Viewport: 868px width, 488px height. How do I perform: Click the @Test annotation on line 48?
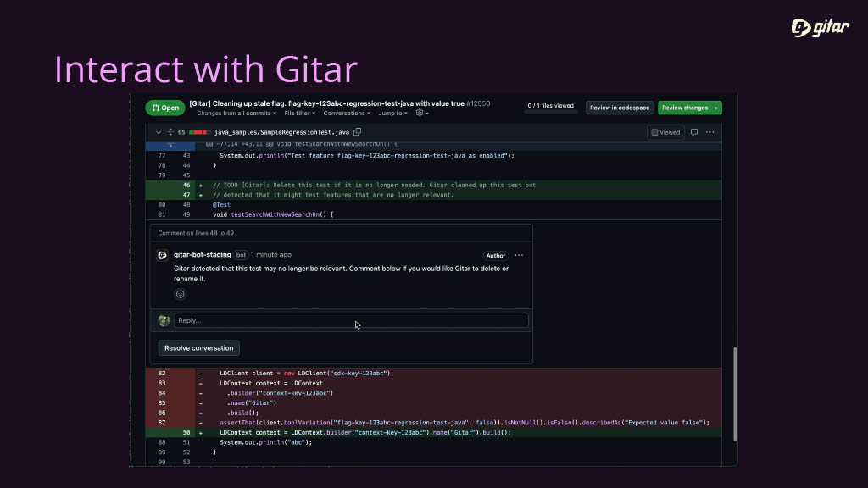(221, 205)
